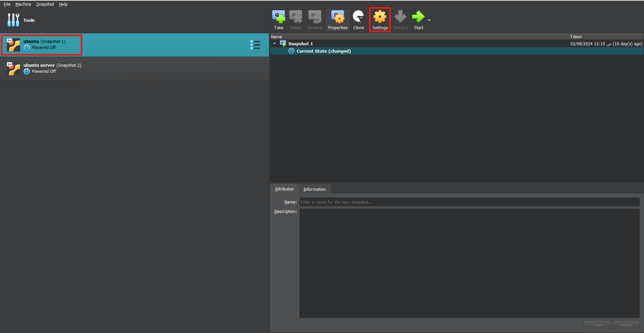Click the snapshot Name input field
The width and height of the screenshot is (644, 333).
(469, 202)
